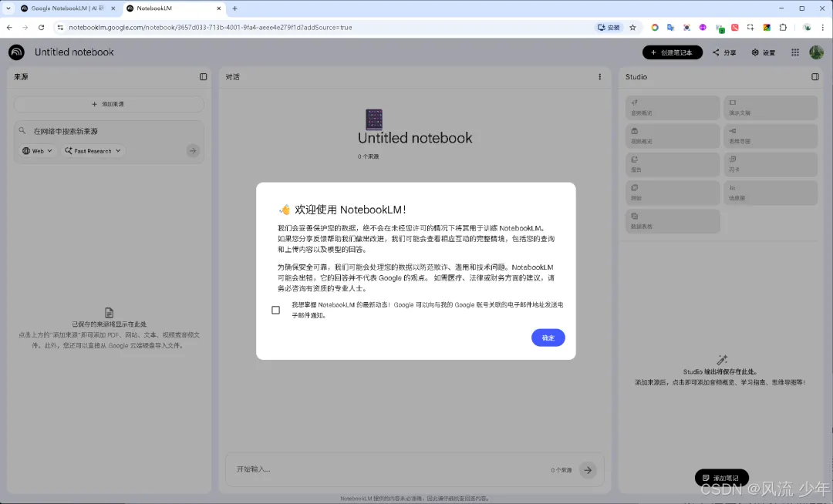This screenshot has width=833, height=504.
Task: Submit the source search arrow button
Action: 193,151
